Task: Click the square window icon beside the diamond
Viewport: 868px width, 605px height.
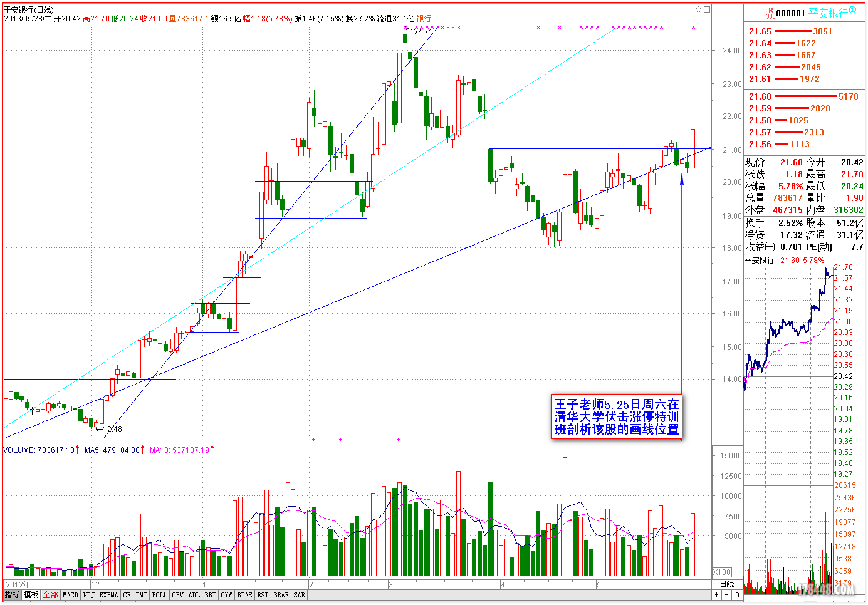Action: coord(707,9)
